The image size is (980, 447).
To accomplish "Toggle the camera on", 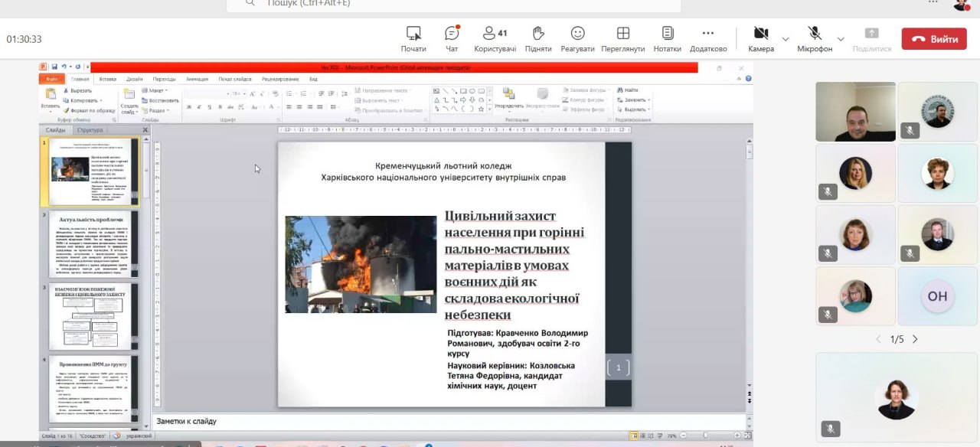I will click(760, 38).
